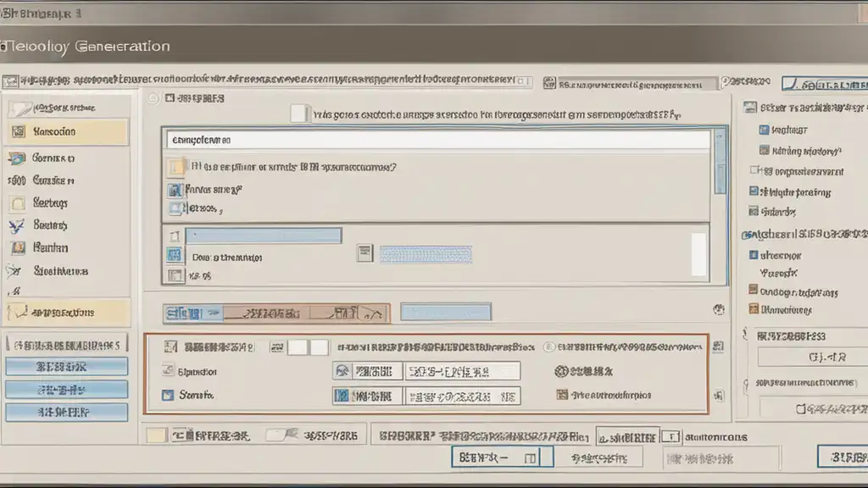Click the blue-outlined button at top right

point(825,84)
